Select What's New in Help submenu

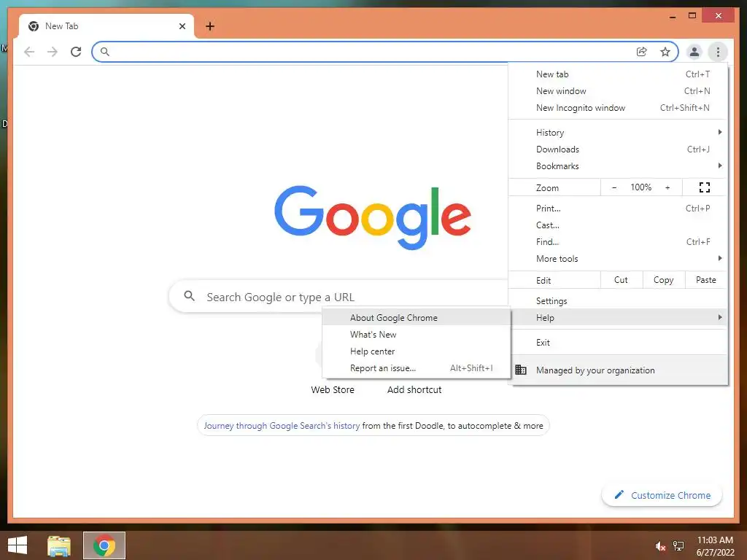point(417,334)
